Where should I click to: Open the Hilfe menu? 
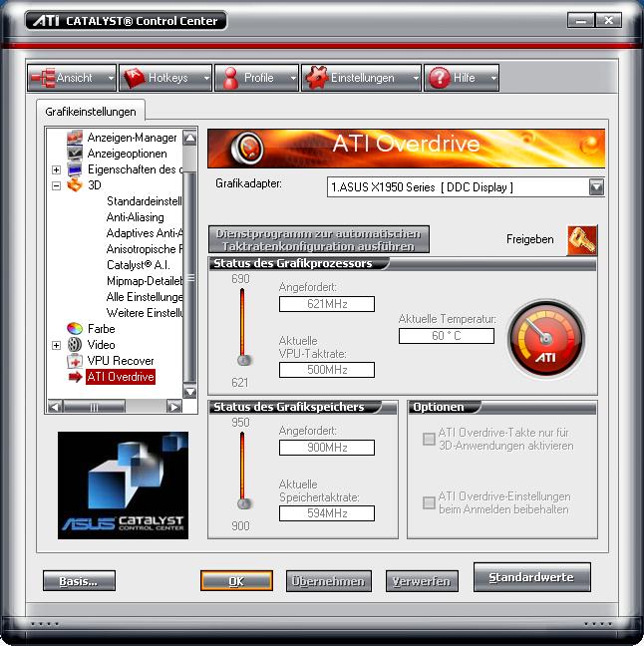click(x=462, y=78)
